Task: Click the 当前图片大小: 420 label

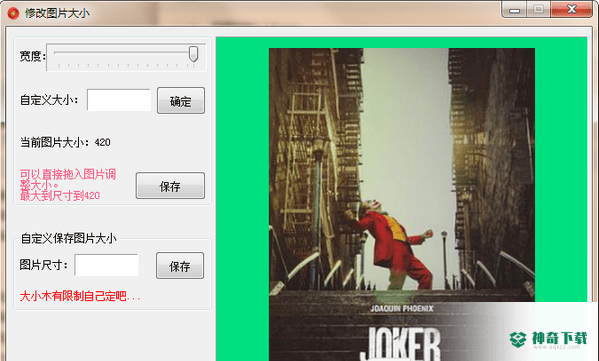Action: (65, 142)
